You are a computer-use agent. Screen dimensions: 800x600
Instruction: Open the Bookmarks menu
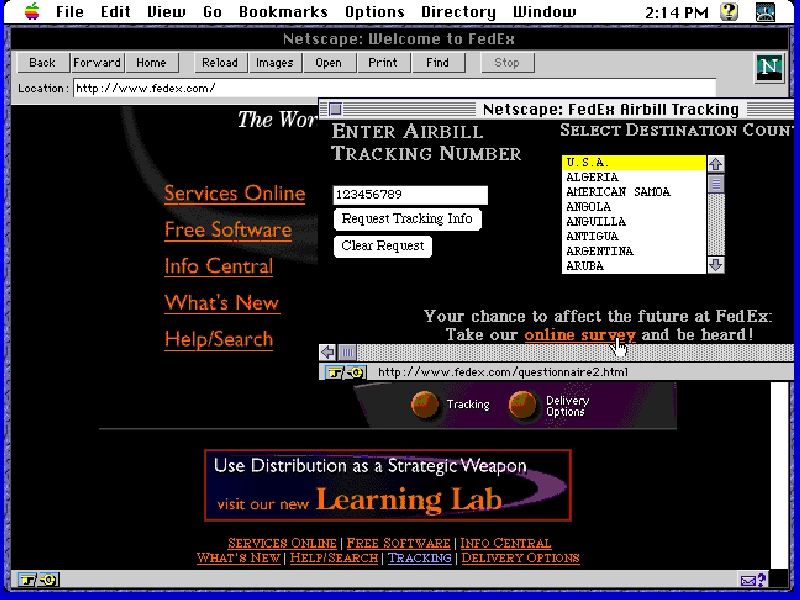pos(283,11)
